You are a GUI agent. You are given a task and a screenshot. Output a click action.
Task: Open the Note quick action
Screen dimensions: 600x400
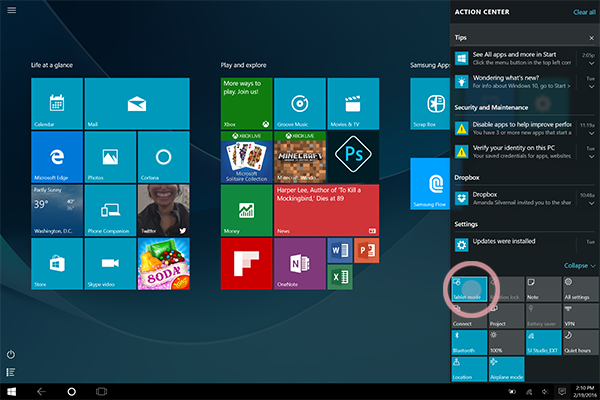click(544, 289)
